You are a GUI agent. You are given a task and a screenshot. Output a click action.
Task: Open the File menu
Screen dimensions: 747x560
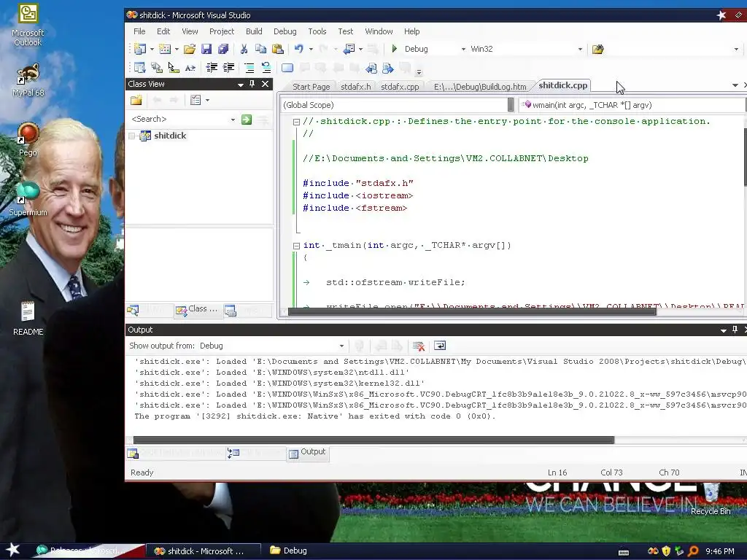[x=139, y=31]
